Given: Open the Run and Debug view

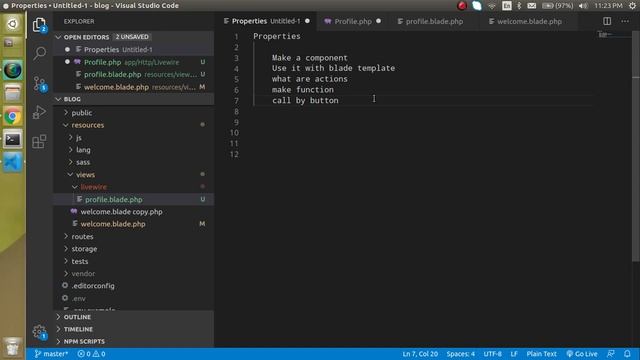Looking at the screenshot, I should click(39, 112).
